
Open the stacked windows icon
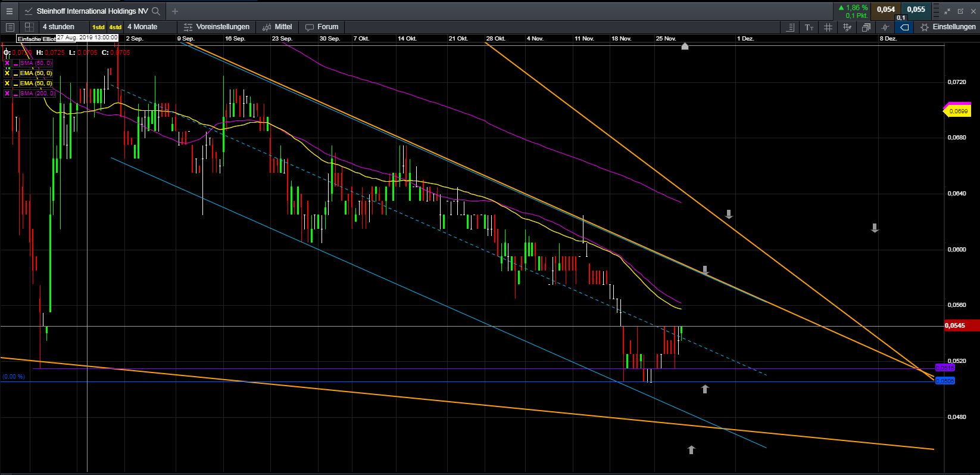click(866, 27)
